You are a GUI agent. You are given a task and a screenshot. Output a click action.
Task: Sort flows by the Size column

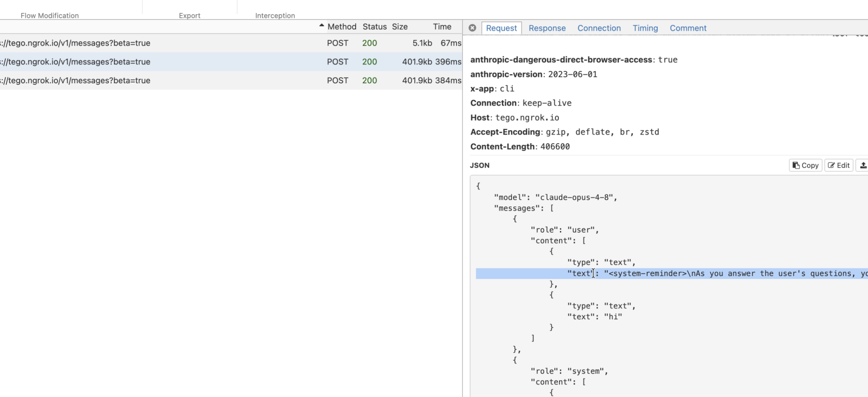tap(400, 27)
